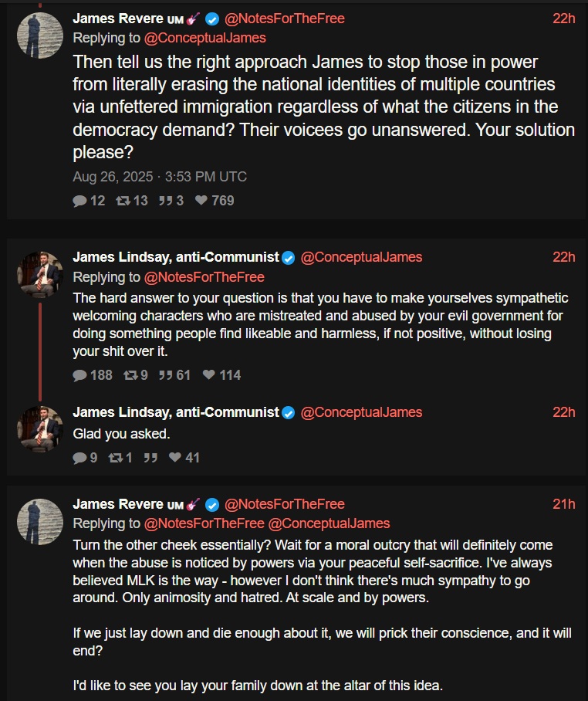Click the comment icon showing 12 replies

(80, 201)
